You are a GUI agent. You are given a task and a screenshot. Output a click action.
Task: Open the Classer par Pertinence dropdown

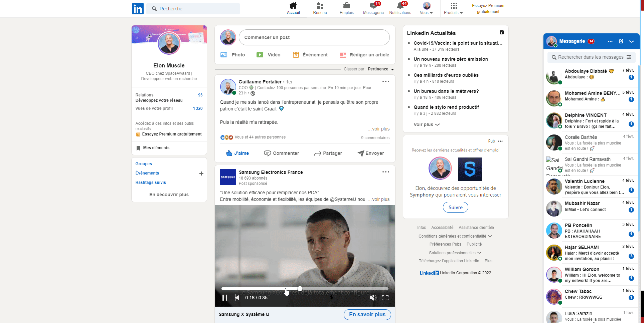pyautogui.click(x=381, y=69)
